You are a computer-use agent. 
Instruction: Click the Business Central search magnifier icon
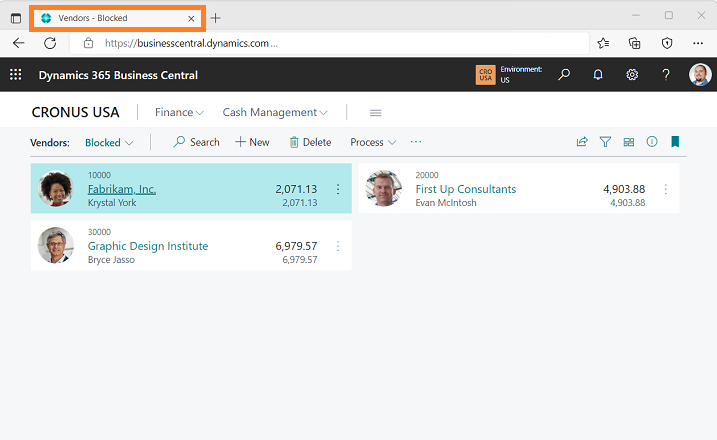564,75
